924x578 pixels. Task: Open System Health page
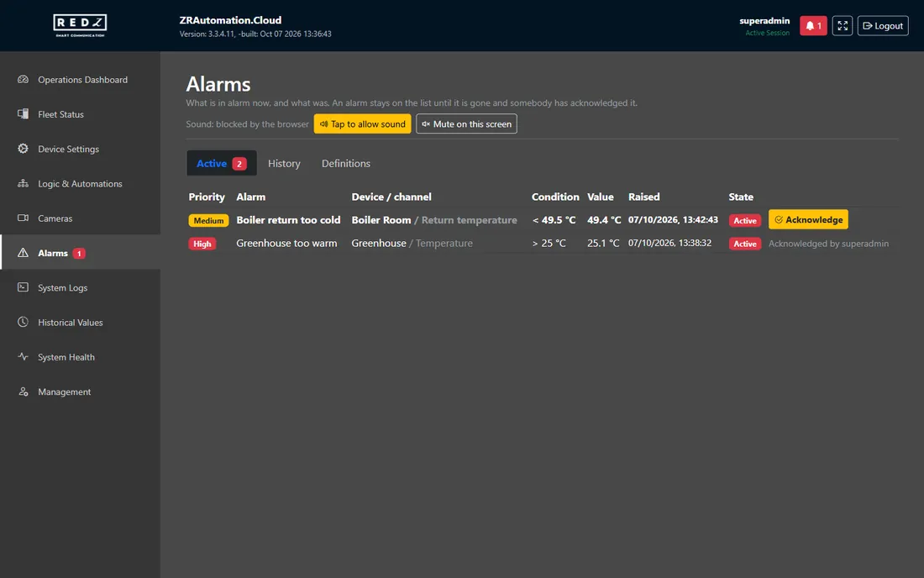[66, 357]
